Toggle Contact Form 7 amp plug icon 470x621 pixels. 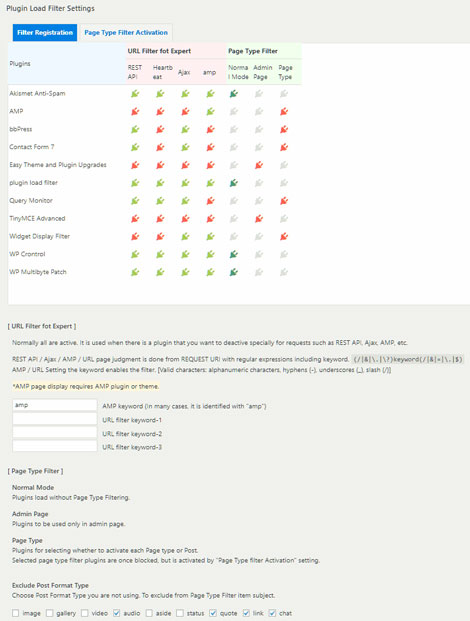pos(210,147)
